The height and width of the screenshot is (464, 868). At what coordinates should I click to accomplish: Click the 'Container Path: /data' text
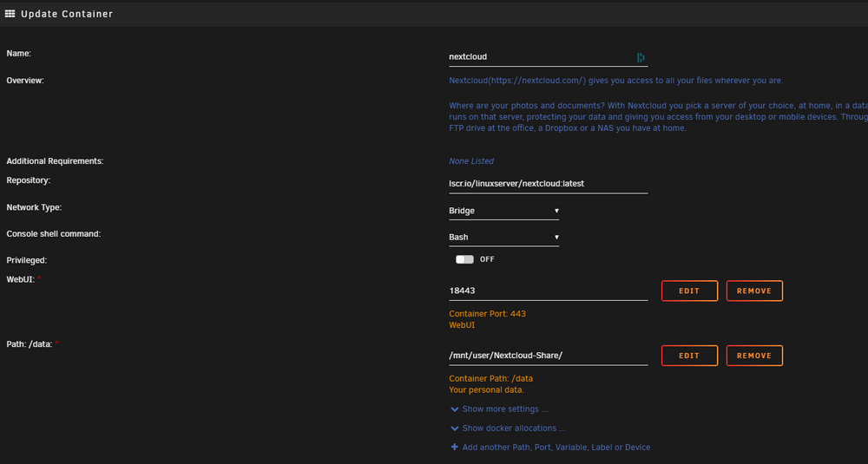(490, 378)
